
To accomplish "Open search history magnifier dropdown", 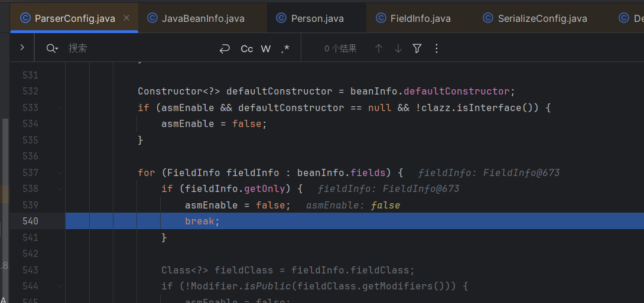I will click(x=53, y=49).
